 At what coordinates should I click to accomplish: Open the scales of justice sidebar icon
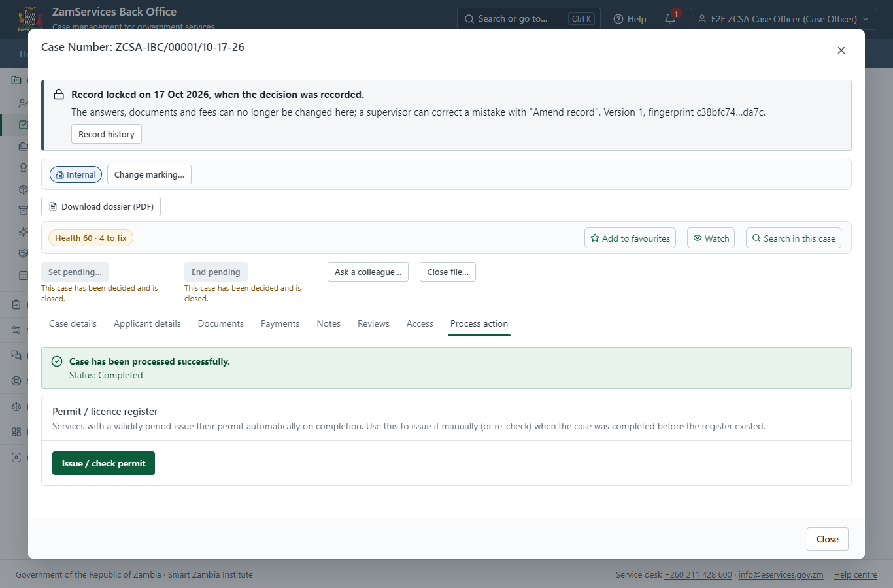16,406
